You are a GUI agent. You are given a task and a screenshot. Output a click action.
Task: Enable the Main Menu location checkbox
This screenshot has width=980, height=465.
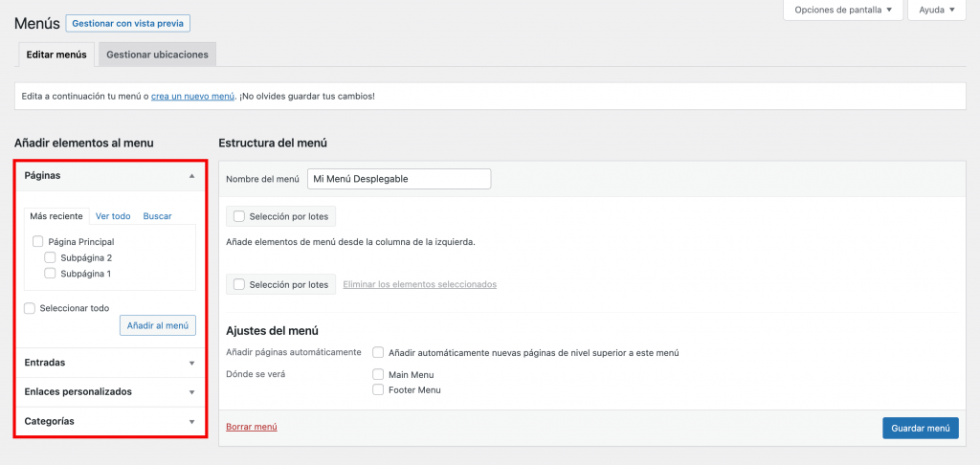tap(378, 374)
